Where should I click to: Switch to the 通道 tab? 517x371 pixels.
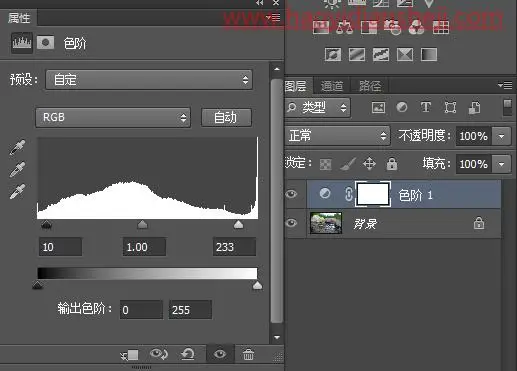(x=332, y=86)
